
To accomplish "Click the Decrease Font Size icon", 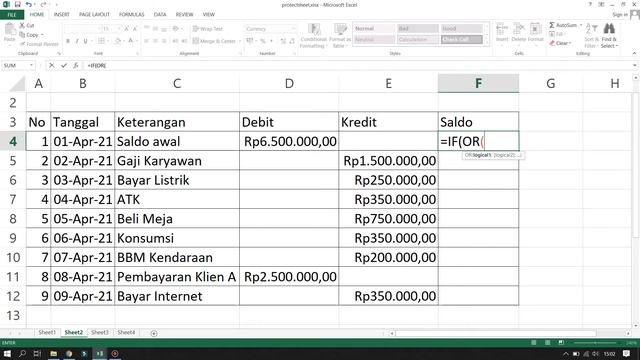I will (135, 29).
